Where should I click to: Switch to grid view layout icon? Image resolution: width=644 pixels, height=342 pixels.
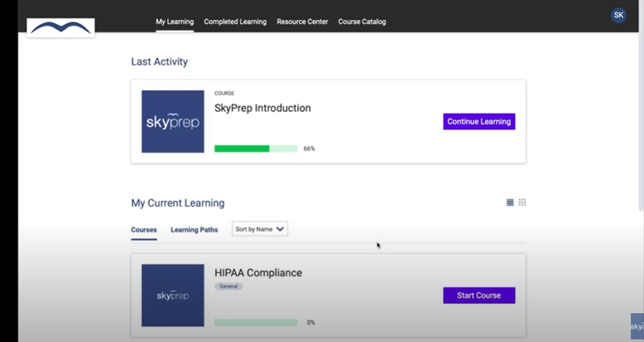[x=522, y=203]
